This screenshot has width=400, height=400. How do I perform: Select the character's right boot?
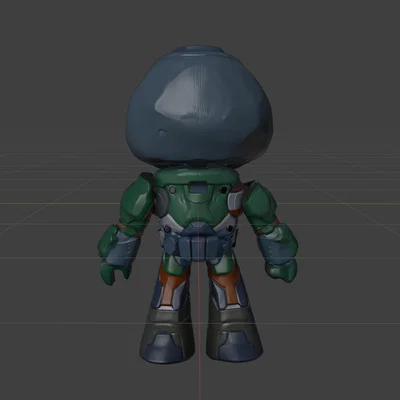pyautogui.click(x=234, y=333)
